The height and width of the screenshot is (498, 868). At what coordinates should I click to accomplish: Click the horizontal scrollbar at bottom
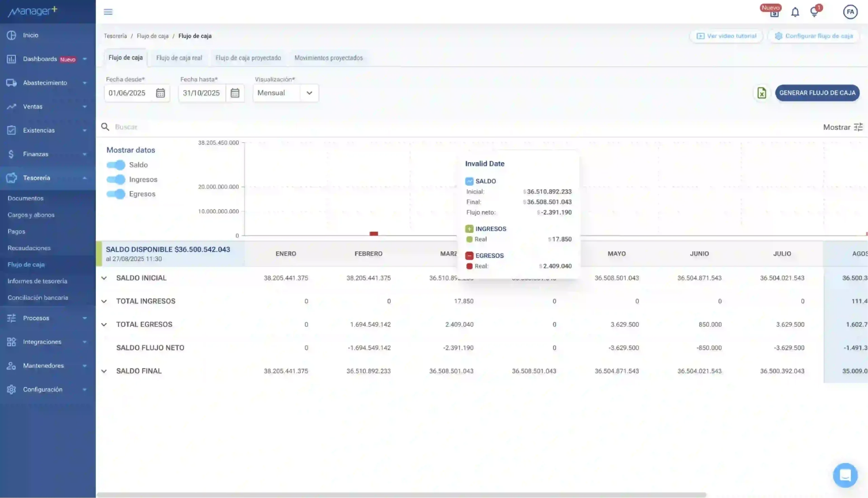pyautogui.click(x=401, y=495)
